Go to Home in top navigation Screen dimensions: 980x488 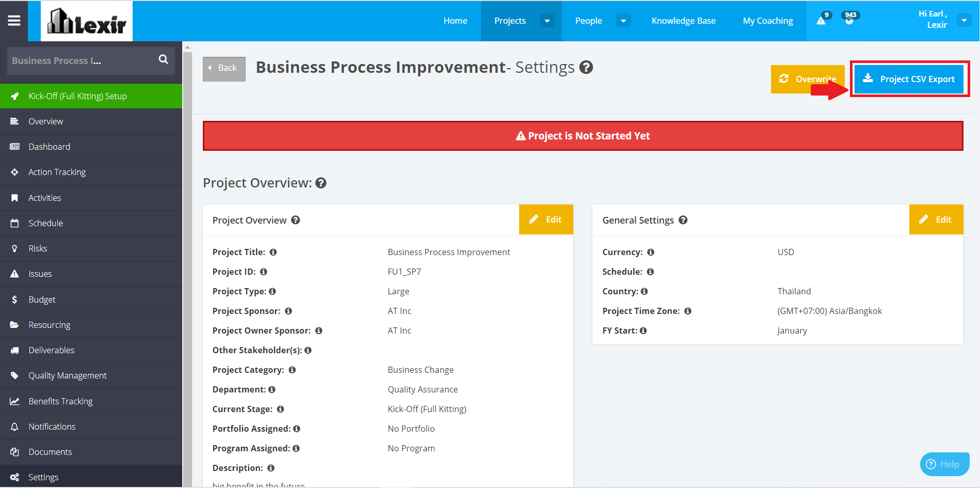455,21
